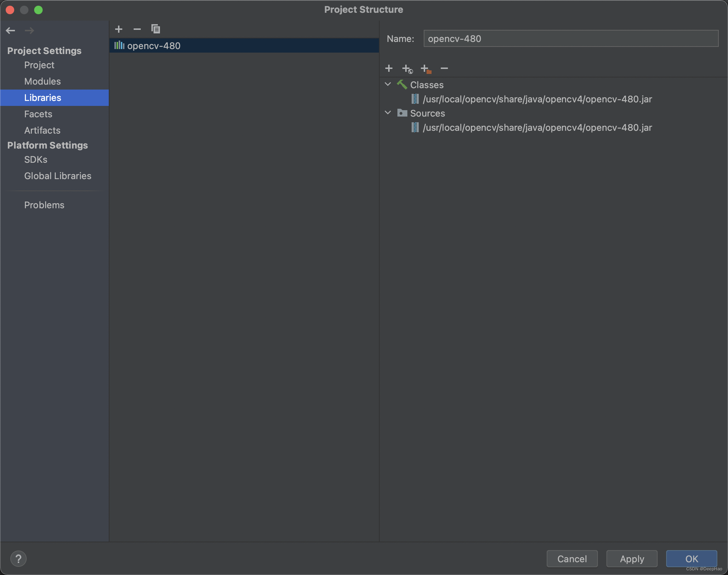Click the Name field containing opencv-480
This screenshot has height=575, width=728.
click(571, 38)
